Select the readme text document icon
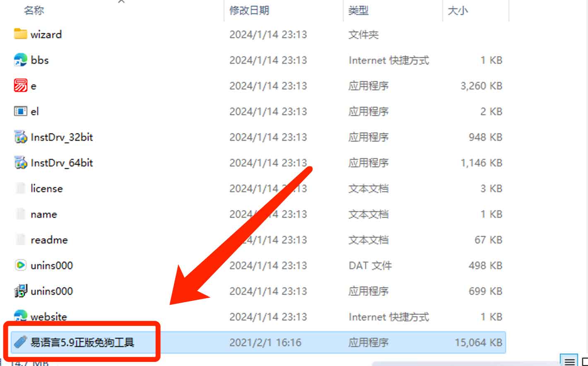The width and height of the screenshot is (588, 366). pos(20,239)
